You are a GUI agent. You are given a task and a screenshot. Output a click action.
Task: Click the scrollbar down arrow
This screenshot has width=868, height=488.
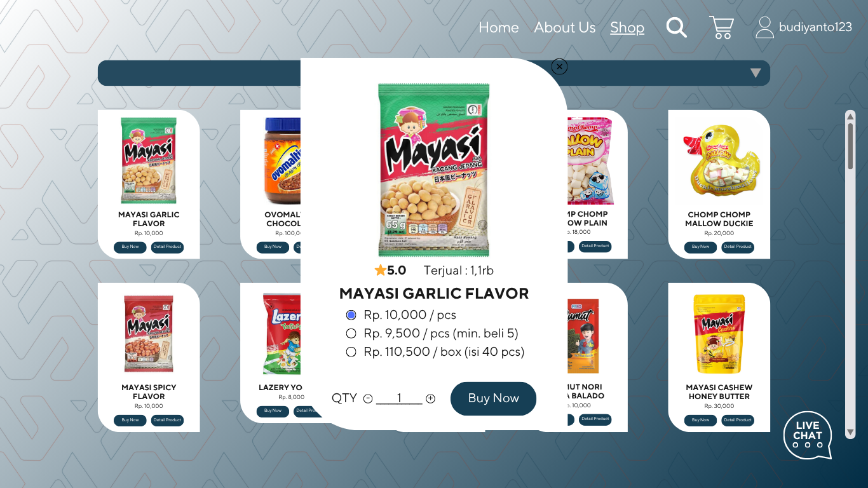(850, 432)
